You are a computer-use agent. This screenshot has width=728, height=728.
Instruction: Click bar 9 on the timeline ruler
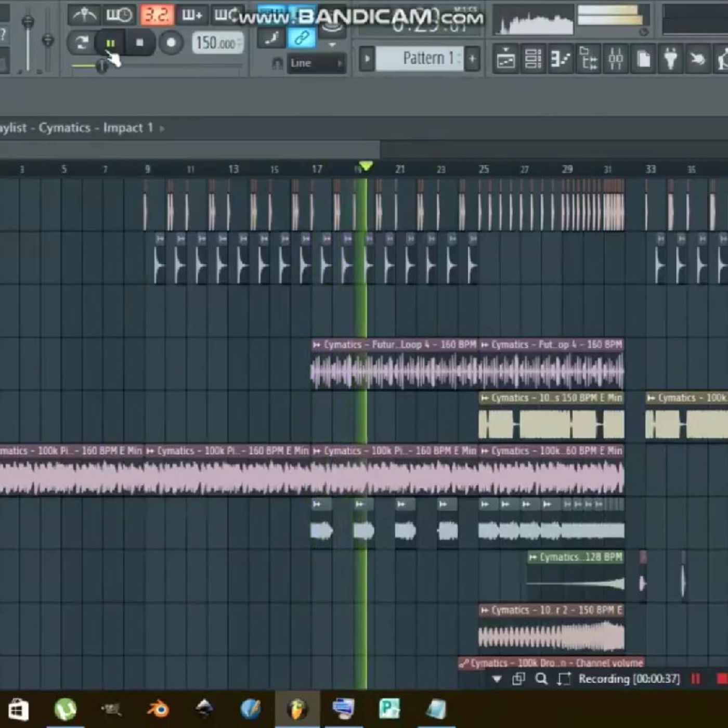pos(148,169)
